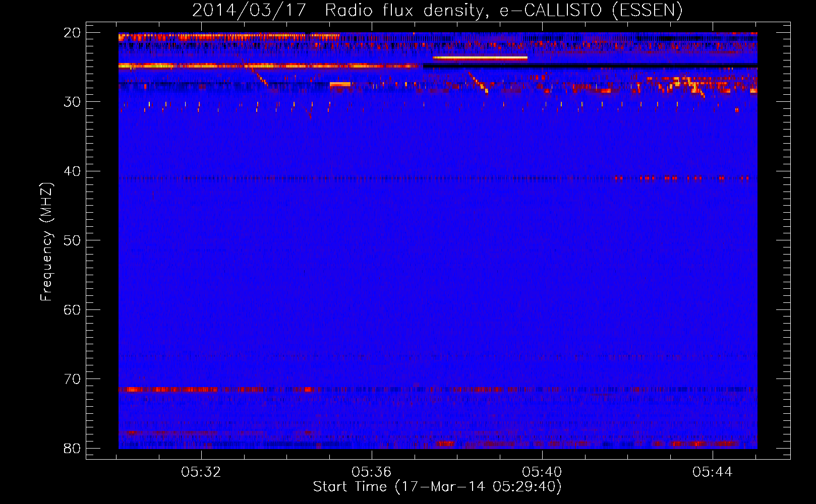Click the plot title "2014/03/17 Radio flux density, e-CALLISTO (ESSEN)"
This screenshot has height=504, width=816.
pos(437,10)
